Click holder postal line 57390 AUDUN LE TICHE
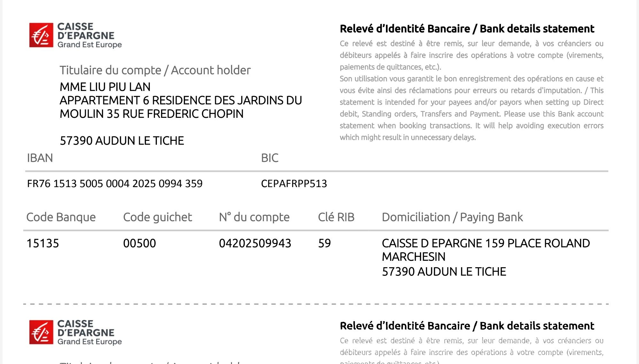This screenshot has height=364, width=639. (x=122, y=141)
